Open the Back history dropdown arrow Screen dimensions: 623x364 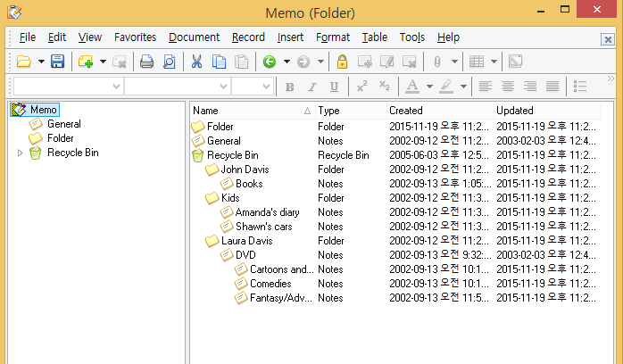click(287, 62)
